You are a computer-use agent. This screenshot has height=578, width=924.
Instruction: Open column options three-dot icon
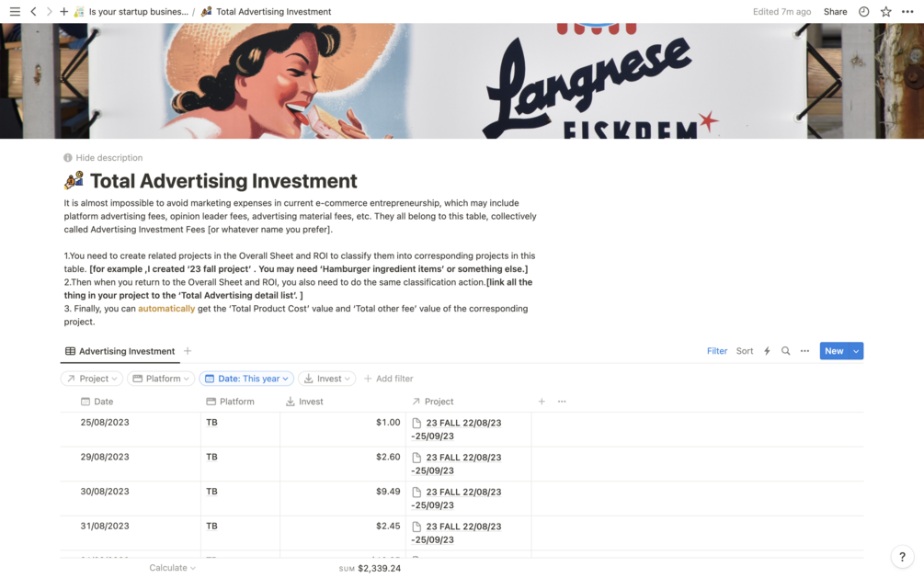pos(562,402)
